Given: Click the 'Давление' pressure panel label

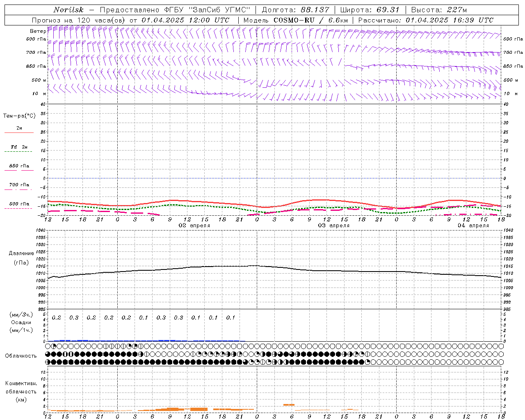Looking at the screenshot, I should pos(21,253).
